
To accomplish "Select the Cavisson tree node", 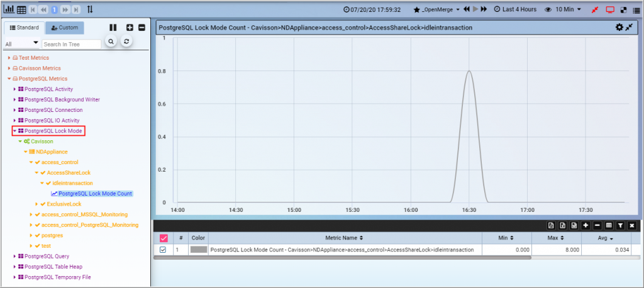I will click(x=42, y=141).
